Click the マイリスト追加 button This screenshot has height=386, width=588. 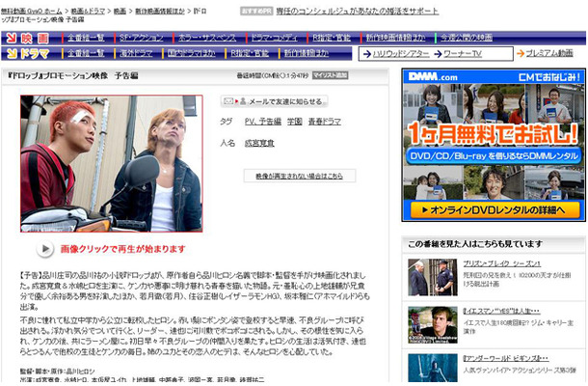pos(330,75)
